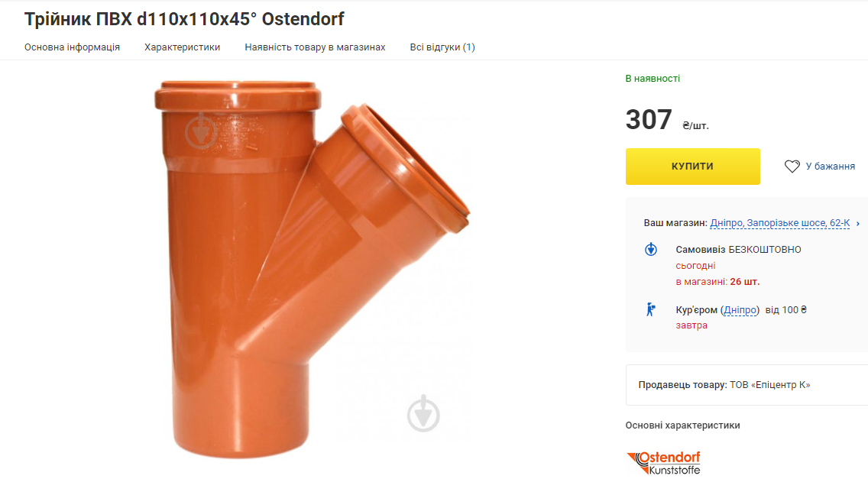Go to Наявність товару в магазинах tab
This screenshot has width=868, height=482.
point(315,47)
